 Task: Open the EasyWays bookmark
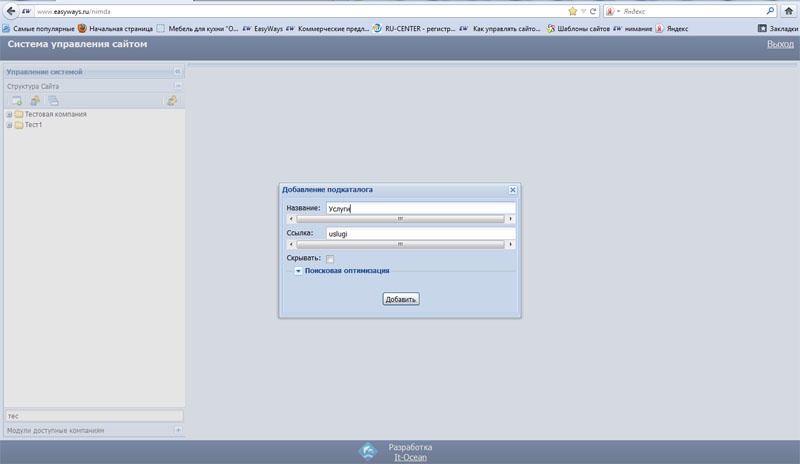click(263, 29)
